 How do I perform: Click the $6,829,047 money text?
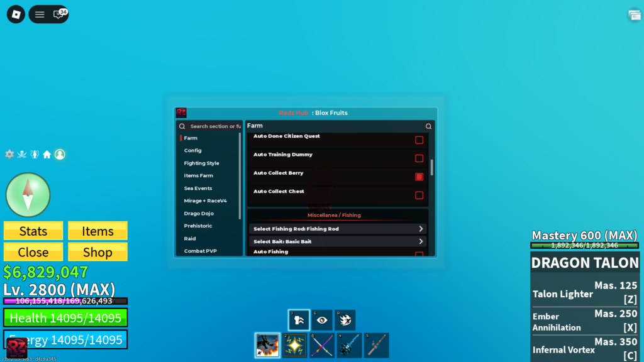pos(45,272)
